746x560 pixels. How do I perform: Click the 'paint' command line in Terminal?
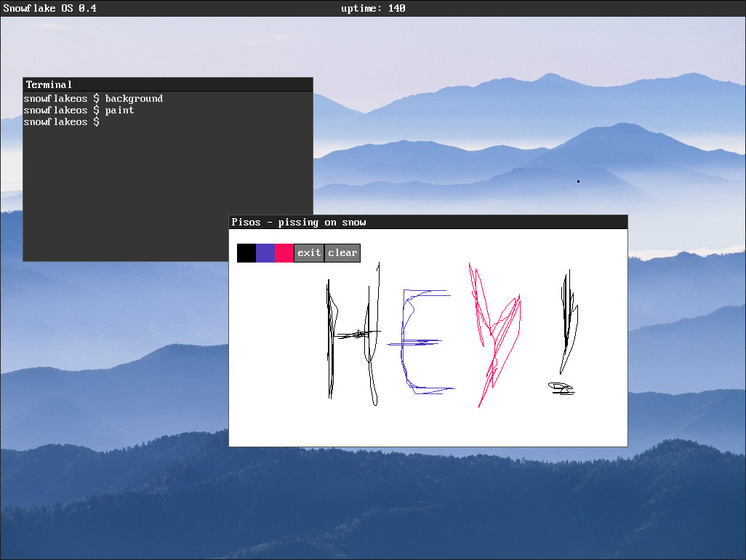coord(79,111)
